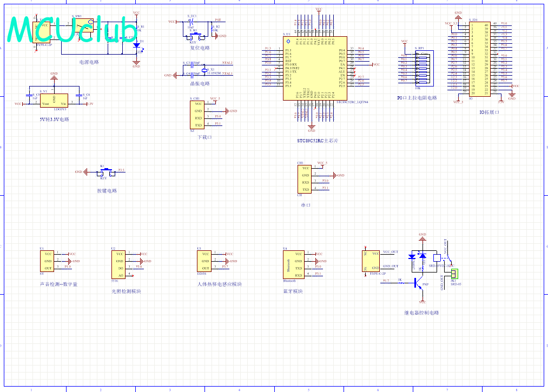Select the STC89C52RC microcontroller chip S_U1

(315, 68)
